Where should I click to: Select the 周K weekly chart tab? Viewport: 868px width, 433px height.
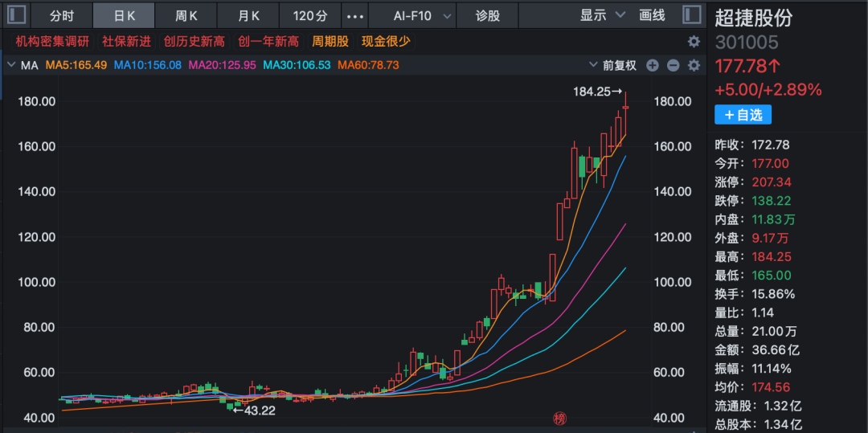(x=186, y=15)
